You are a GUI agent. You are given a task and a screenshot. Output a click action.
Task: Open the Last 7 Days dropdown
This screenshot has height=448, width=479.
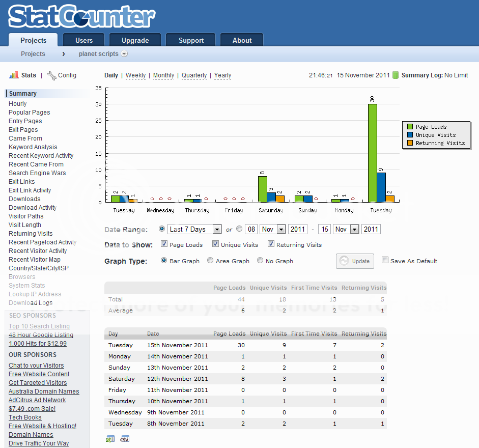click(194, 229)
